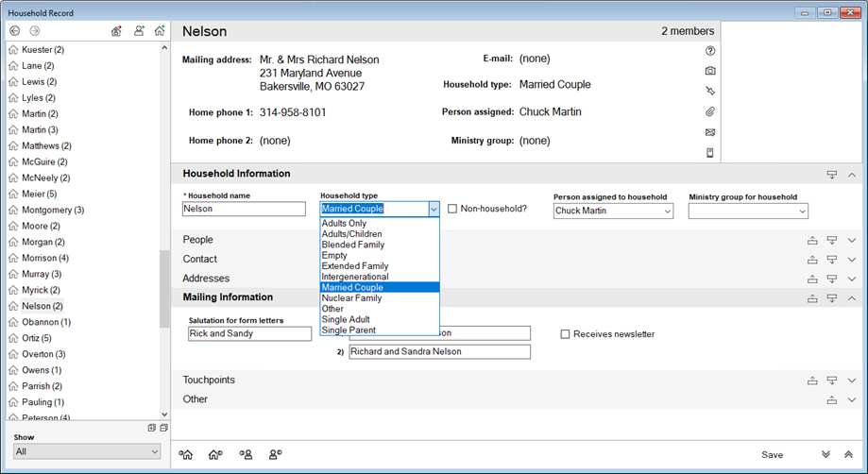Enable the Receives newsletter checkbox
Screen dimensions: 868x474
point(565,334)
